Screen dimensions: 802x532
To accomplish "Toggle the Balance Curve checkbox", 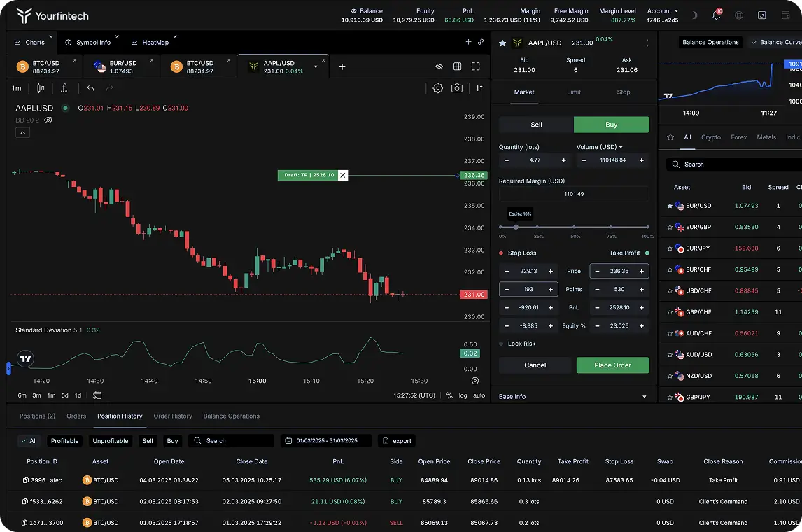I will (754, 43).
